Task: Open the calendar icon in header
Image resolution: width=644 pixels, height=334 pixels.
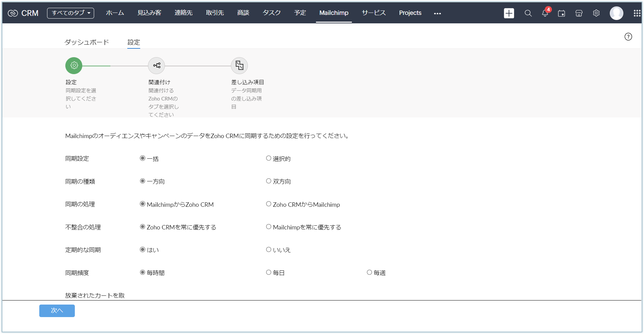Action: point(561,13)
